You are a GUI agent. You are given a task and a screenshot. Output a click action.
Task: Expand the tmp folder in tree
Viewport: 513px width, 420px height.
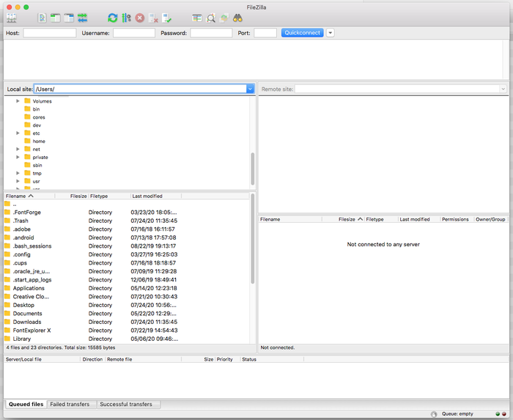pyautogui.click(x=18, y=174)
